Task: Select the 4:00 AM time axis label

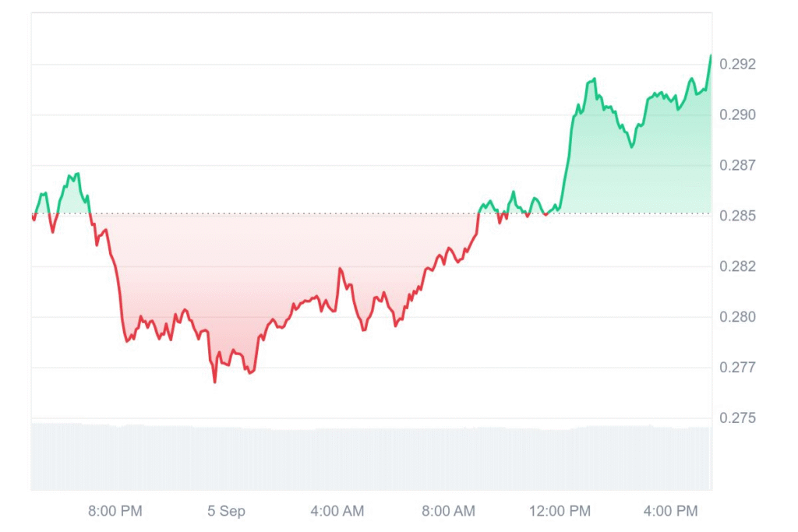Action: [x=337, y=511]
